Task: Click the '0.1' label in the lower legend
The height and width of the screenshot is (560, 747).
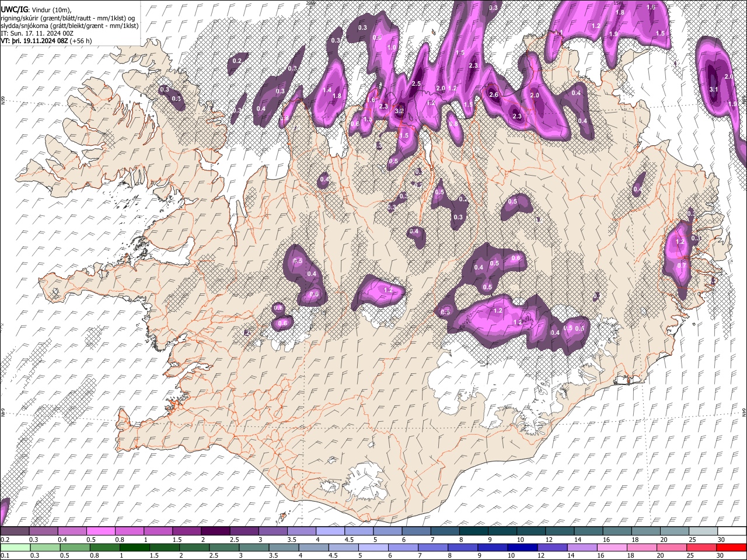Action: click(x=5, y=555)
